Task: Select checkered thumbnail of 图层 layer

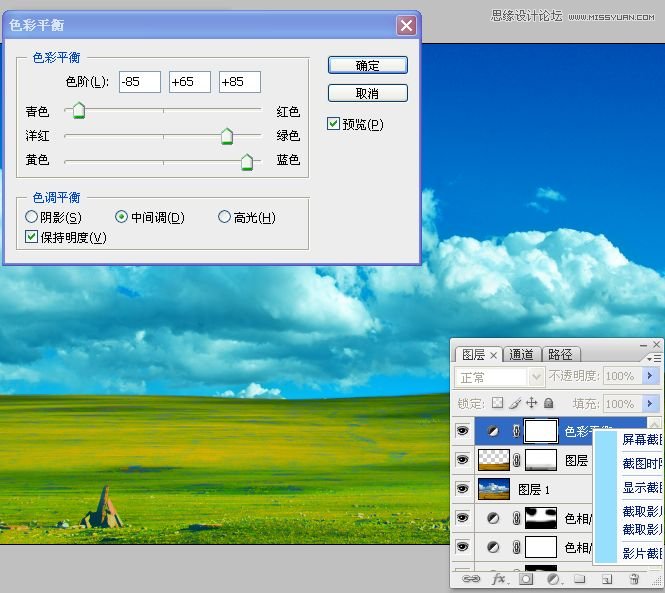Action: pos(494,460)
